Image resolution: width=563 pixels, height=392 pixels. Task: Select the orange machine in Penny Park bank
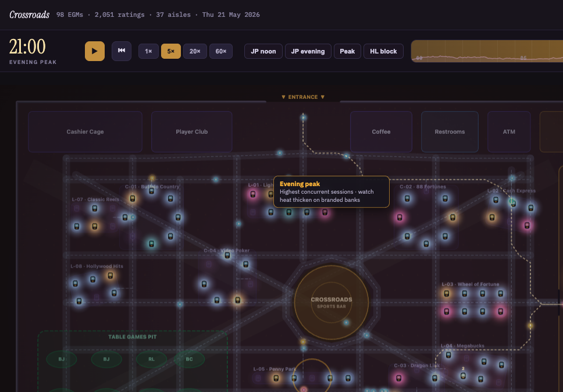pyautogui.click(x=276, y=378)
